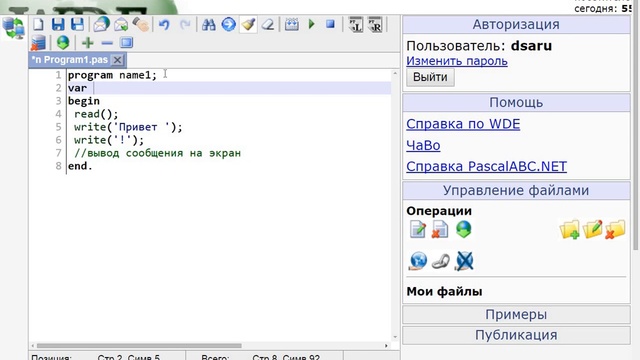
Task: Click the R panel toggle icon
Action: (x=375, y=24)
